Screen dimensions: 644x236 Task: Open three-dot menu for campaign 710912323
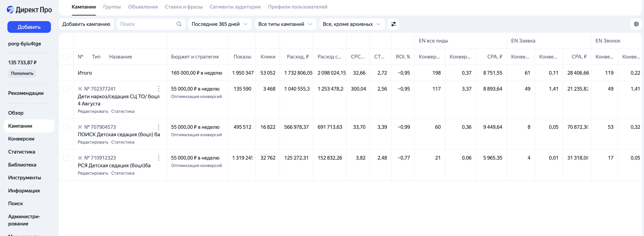coord(158,158)
